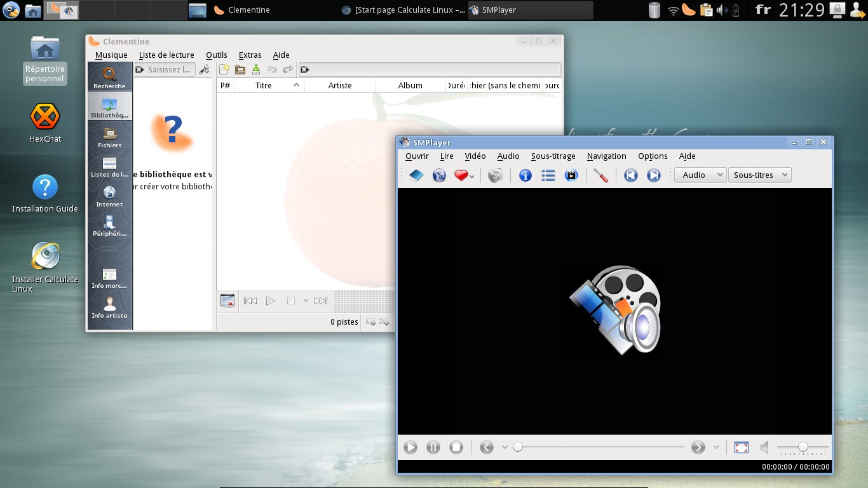The height and width of the screenshot is (488, 868).
Task: Show Info morceau in Clementine sidebar
Action: tap(110, 278)
